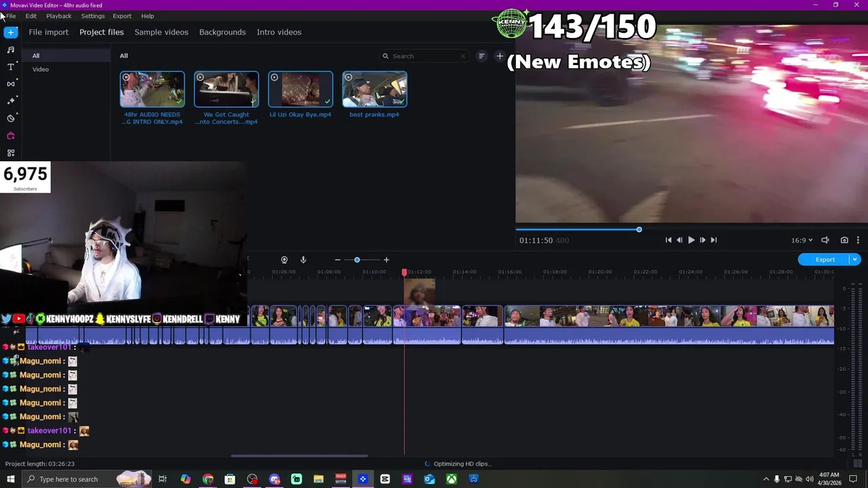Mute preview with volume icon
This screenshot has width=868, height=488.
tap(825, 240)
